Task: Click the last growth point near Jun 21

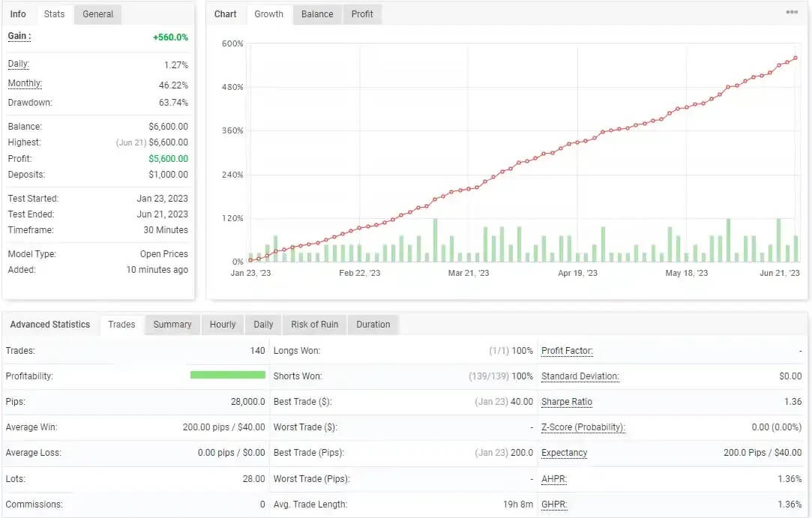Action: pyautogui.click(x=796, y=58)
